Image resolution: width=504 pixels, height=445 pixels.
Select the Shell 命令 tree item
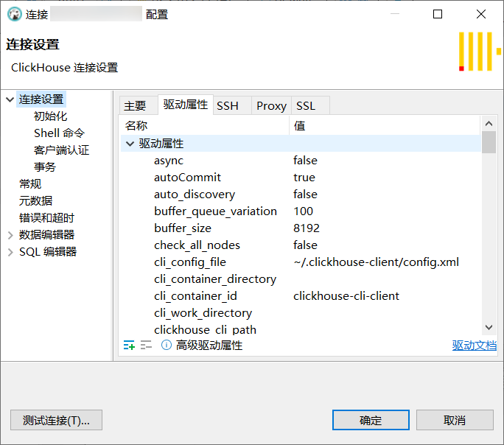(59, 133)
